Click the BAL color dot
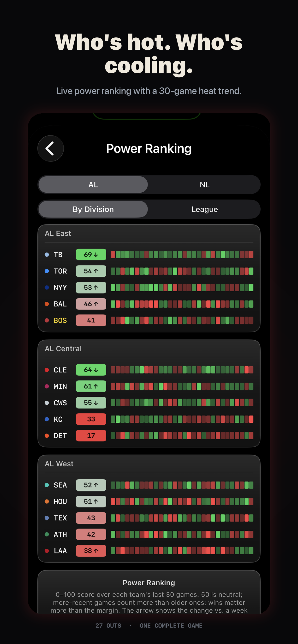 click(x=47, y=304)
